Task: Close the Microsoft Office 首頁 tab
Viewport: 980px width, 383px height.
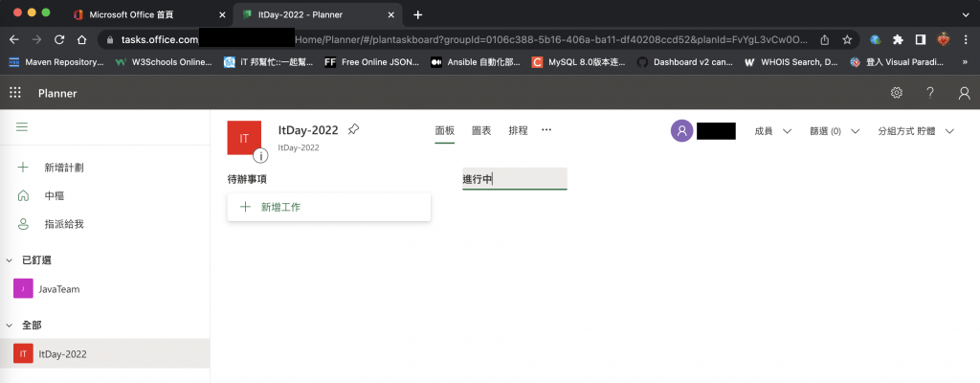Action: [222, 14]
